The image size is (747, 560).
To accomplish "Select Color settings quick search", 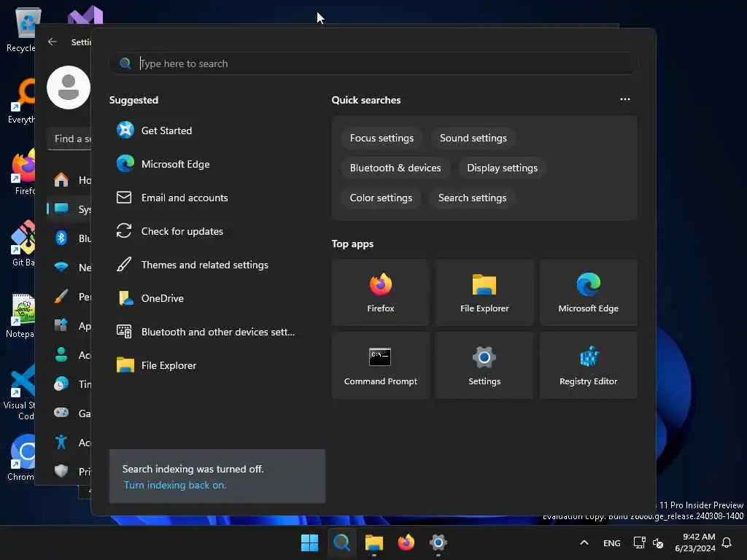I will (381, 198).
